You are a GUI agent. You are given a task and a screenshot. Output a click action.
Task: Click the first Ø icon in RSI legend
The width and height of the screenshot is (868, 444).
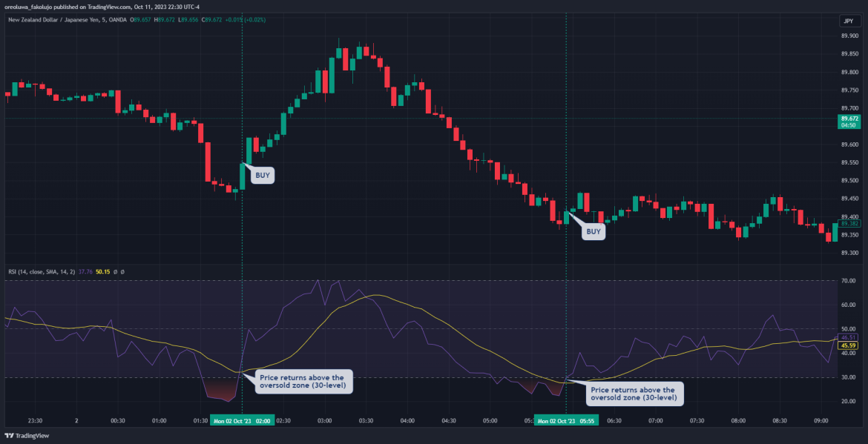pos(115,271)
